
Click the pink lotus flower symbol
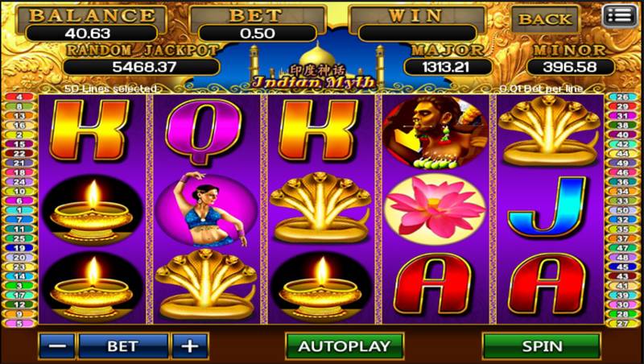tap(436, 209)
